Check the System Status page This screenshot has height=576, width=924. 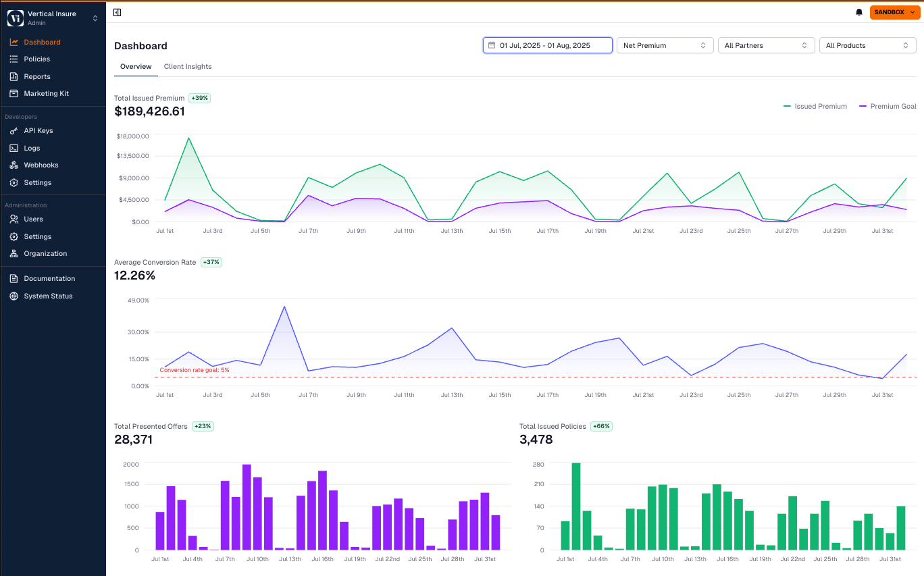48,296
